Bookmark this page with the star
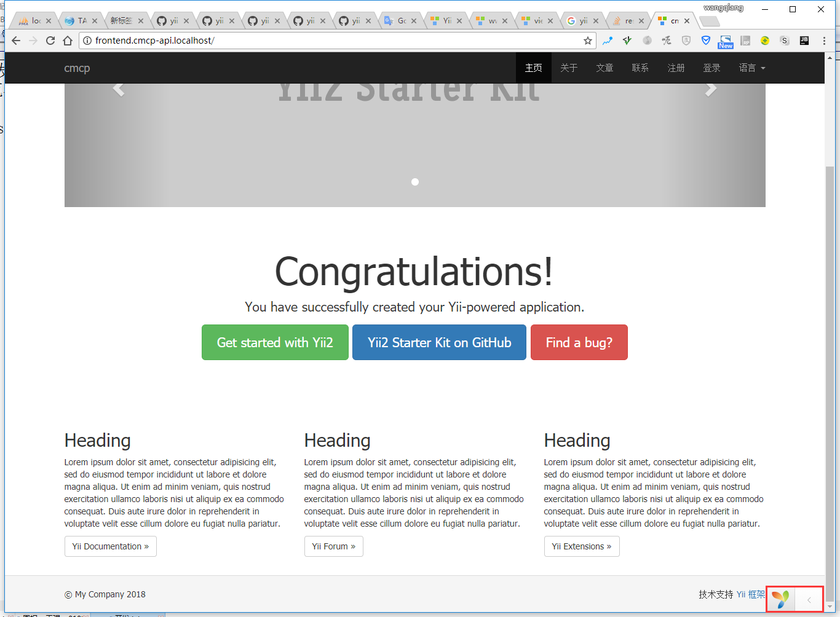 coord(588,41)
